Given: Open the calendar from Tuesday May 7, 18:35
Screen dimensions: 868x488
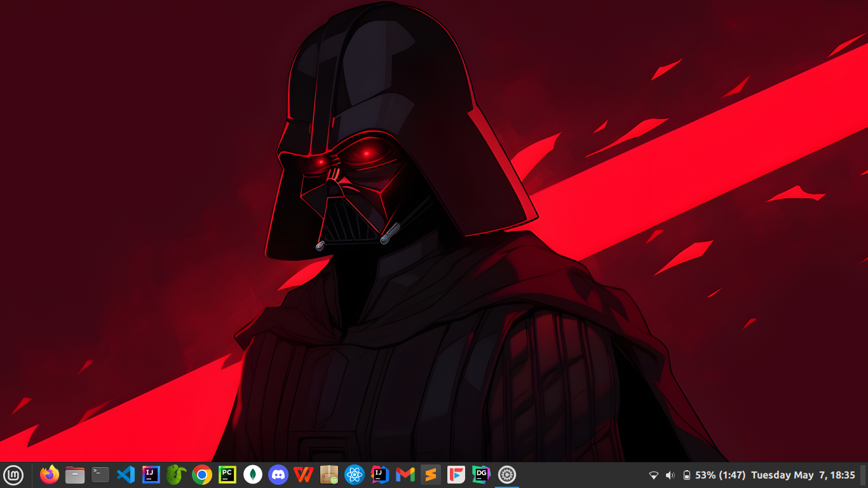Looking at the screenshot, I should (x=803, y=475).
